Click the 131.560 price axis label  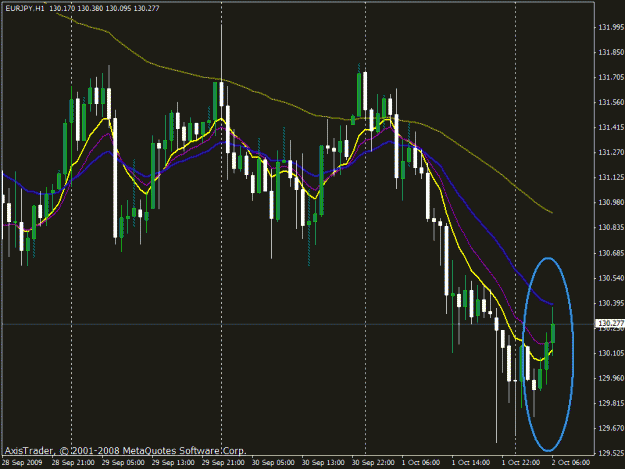click(611, 102)
